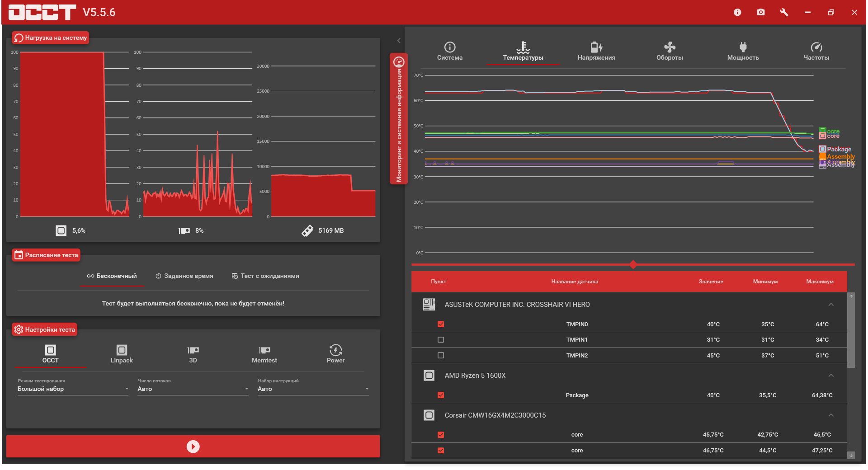The width and height of the screenshot is (868, 470).
Task: Uncheck the Package sensor checkbox
Action: click(x=441, y=395)
